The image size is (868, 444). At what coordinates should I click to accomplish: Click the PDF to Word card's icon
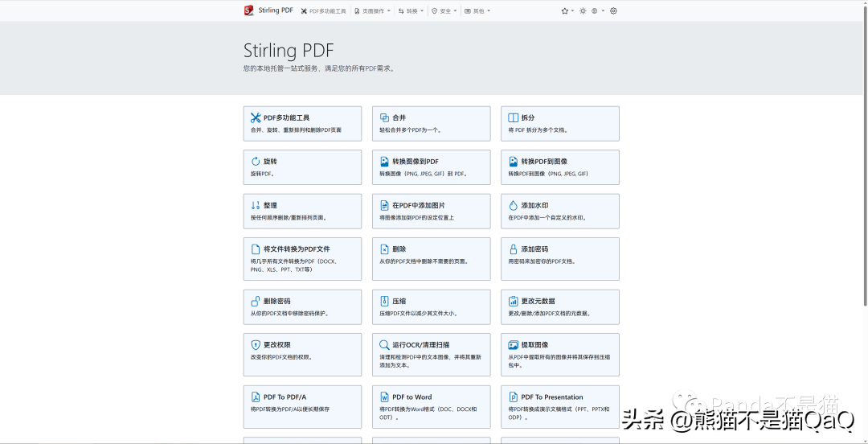[x=384, y=397]
